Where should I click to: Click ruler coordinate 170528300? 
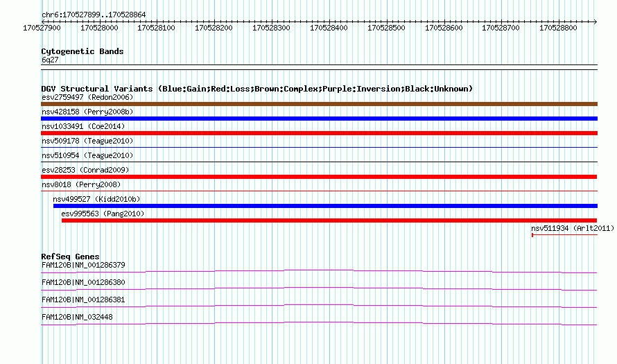click(271, 28)
